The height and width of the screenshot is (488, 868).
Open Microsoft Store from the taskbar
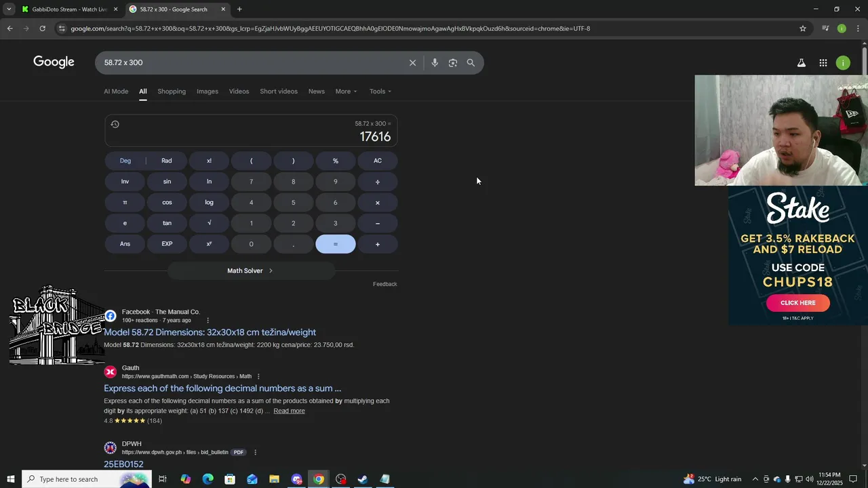click(x=230, y=479)
